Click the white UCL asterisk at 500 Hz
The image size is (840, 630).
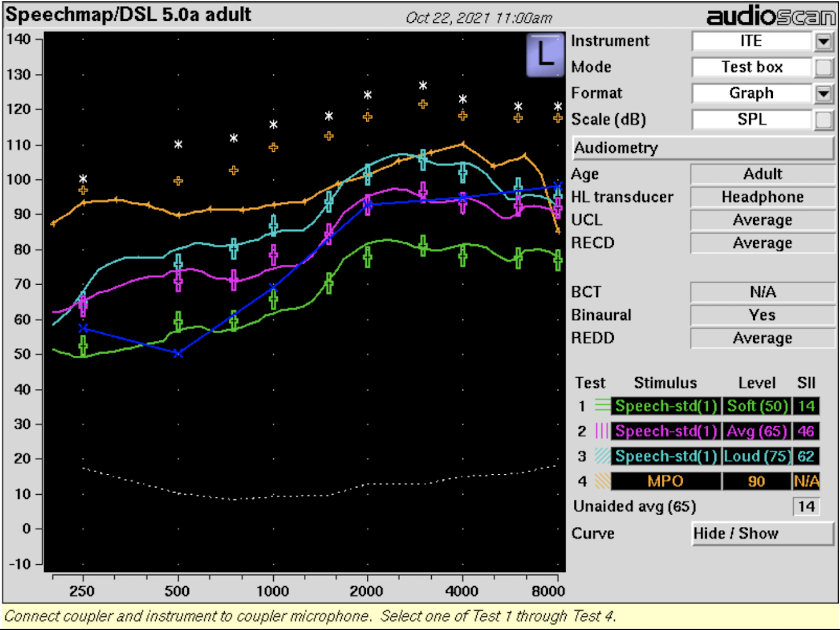[178, 144]
